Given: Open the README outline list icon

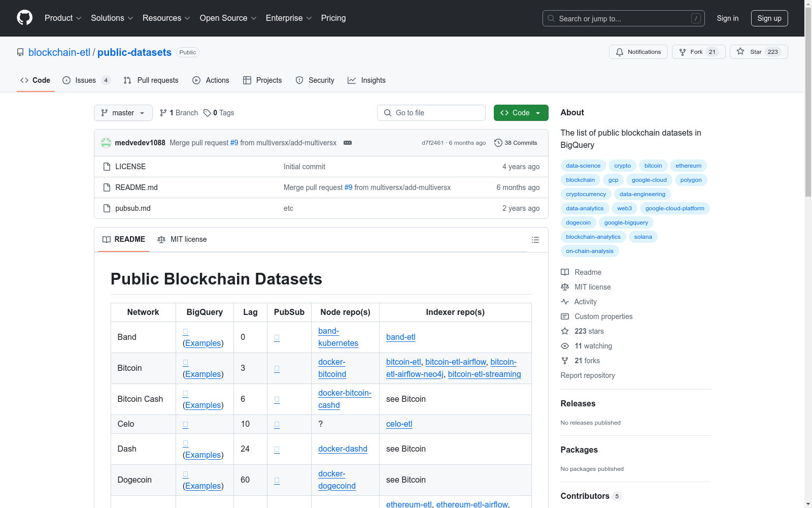Looking at the screenshot, I should (x=535, y=240).
